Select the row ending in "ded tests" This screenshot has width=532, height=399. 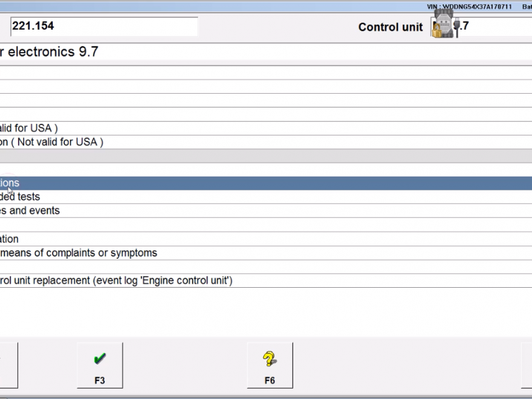point(266,197)
